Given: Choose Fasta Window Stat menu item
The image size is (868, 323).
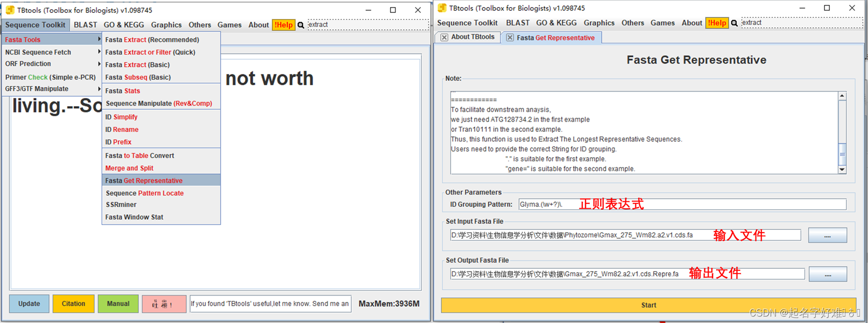Looking at the screenshot, I should coord(161,217).
